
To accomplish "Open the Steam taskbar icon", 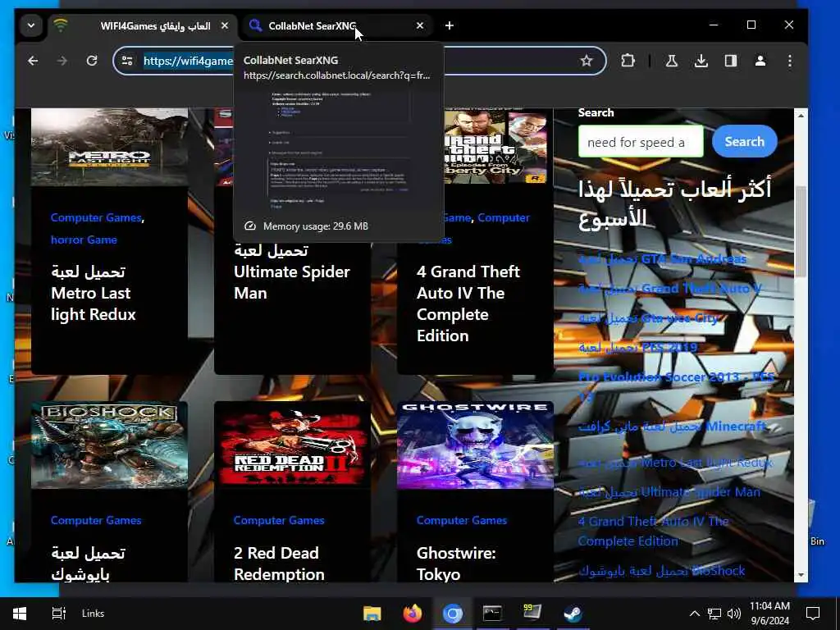I will [572, 614].
